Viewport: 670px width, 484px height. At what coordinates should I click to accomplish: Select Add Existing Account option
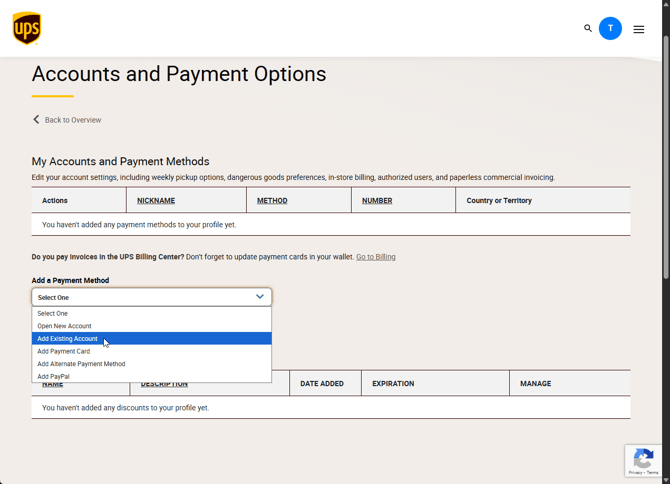152,338
